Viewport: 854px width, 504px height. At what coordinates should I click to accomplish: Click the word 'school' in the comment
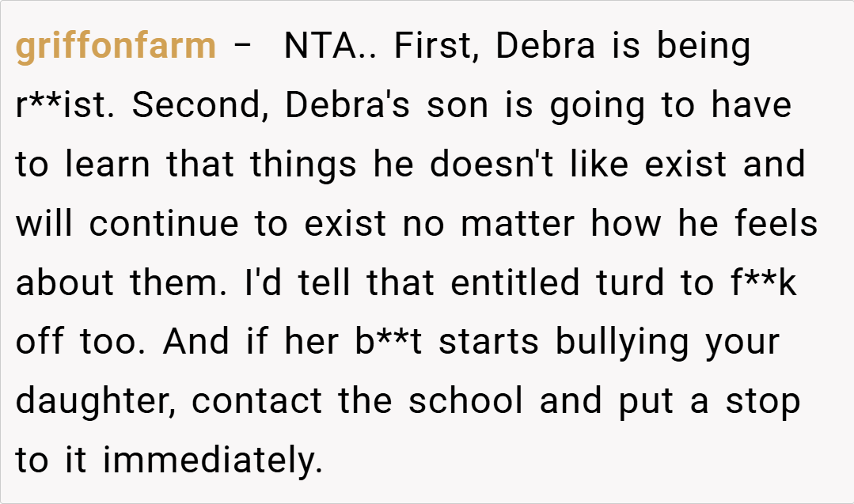click(x=465, y=403)
